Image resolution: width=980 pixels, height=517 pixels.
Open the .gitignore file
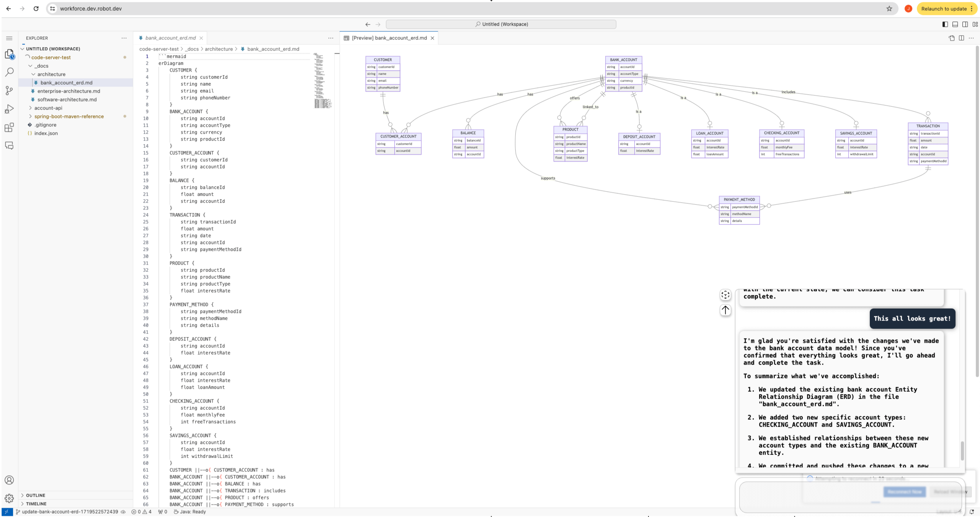point(45,125)
